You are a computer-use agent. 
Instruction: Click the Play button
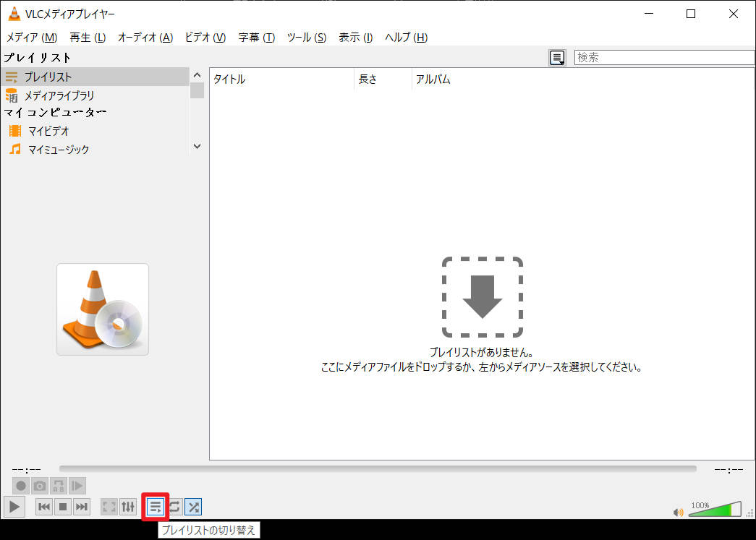[14, 506]
